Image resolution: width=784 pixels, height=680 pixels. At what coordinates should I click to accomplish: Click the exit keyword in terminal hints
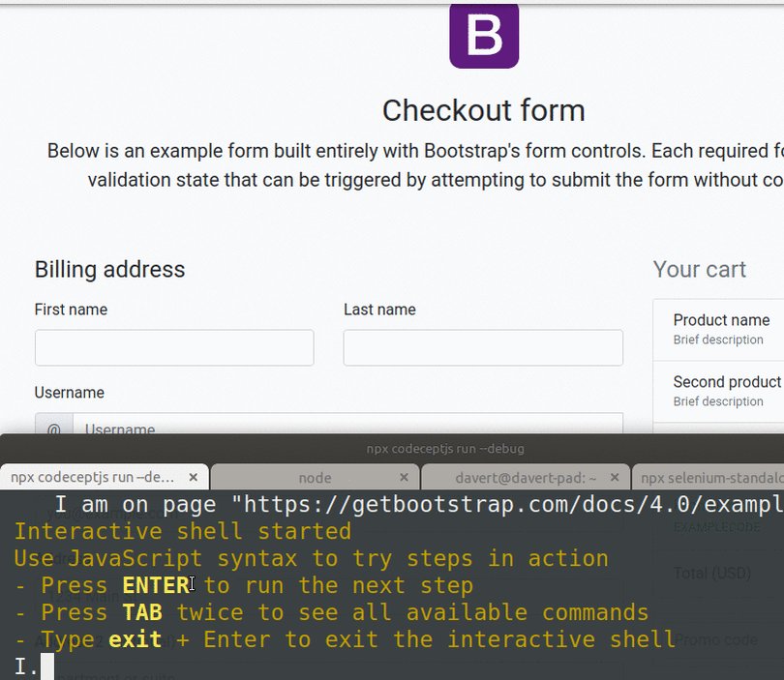tap(135, 639)
